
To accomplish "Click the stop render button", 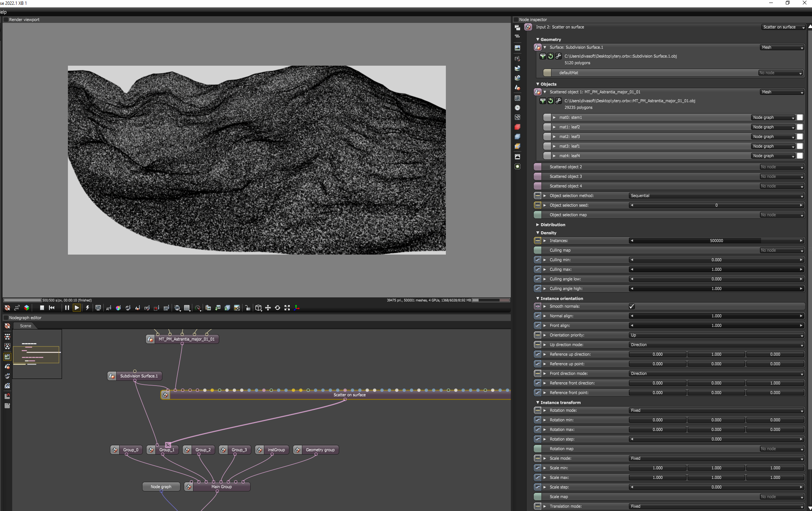I will 42,308.
